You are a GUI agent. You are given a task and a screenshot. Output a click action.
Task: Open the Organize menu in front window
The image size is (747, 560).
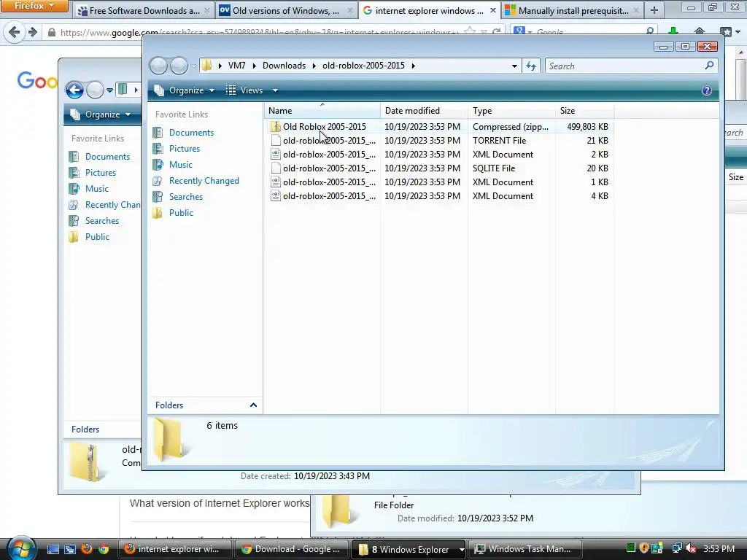(x=185, y=90)
